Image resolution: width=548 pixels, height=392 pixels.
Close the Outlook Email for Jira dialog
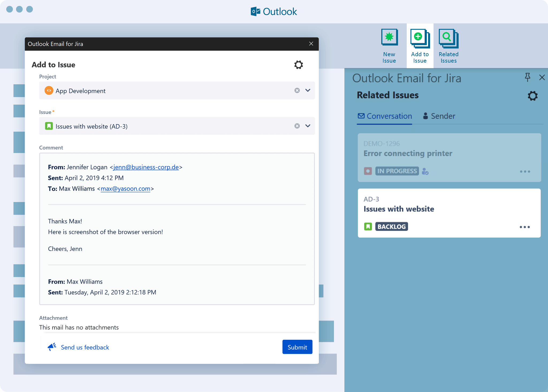(311, 44)
